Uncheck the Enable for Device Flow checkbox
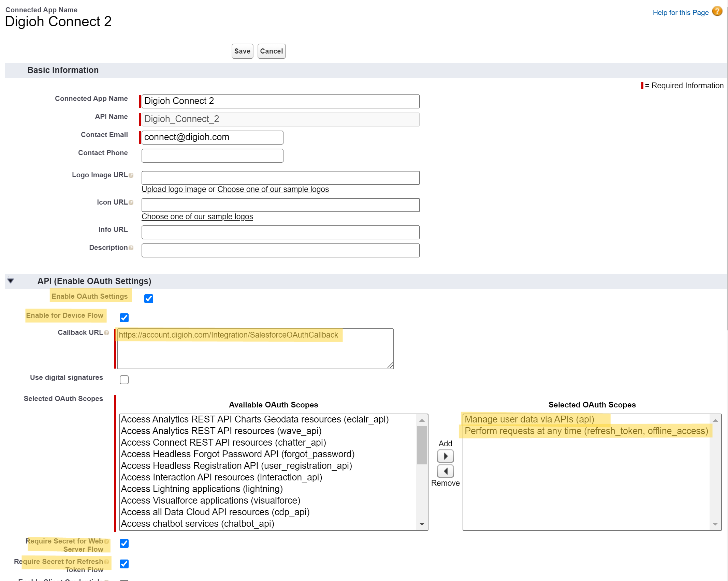728x581 pixels. pos(124,317)
